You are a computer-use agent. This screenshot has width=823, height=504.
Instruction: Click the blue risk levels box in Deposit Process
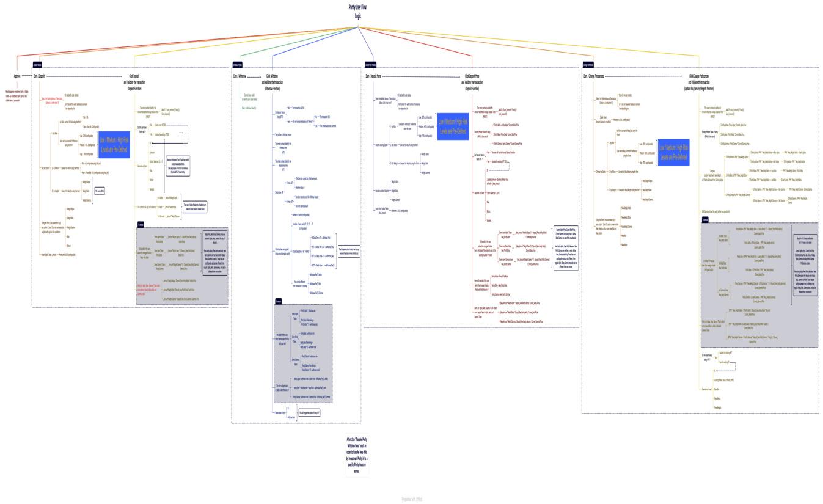coord(115,145)
